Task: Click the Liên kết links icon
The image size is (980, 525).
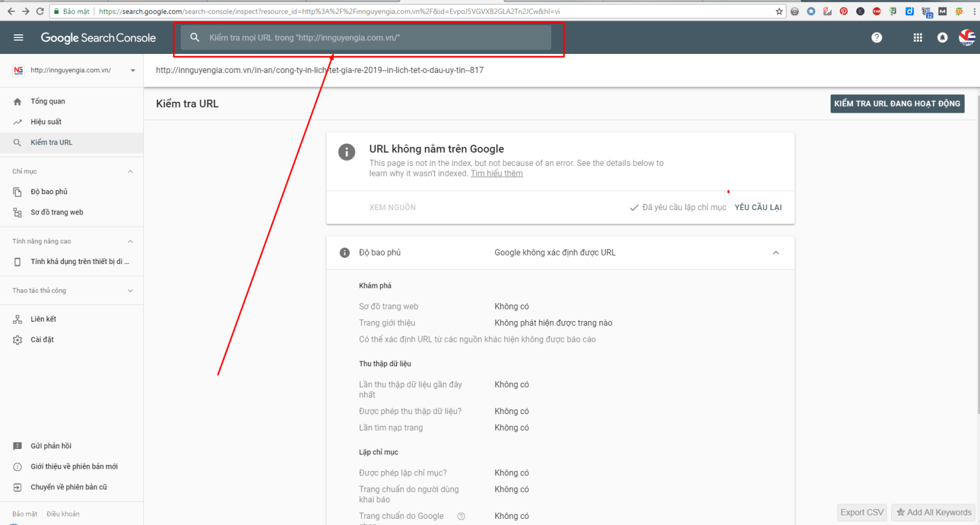Action: [x=17, y=319]
